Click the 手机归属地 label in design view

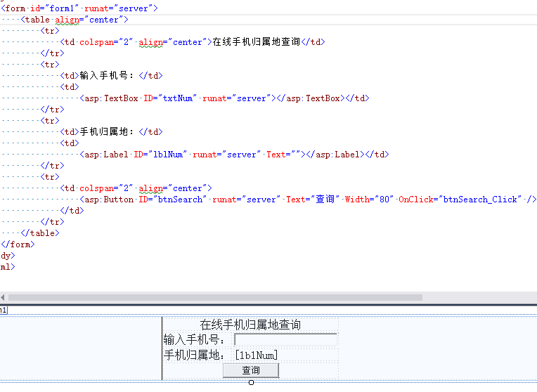point(194,355)
